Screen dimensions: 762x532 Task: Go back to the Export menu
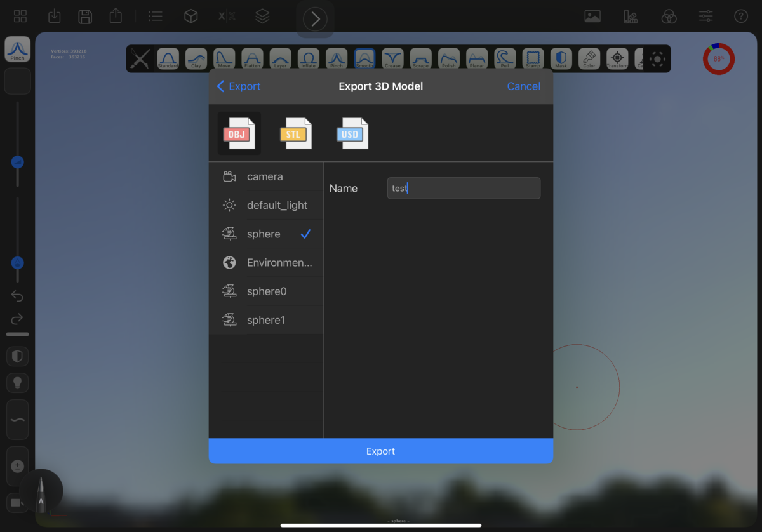[239, 86]
